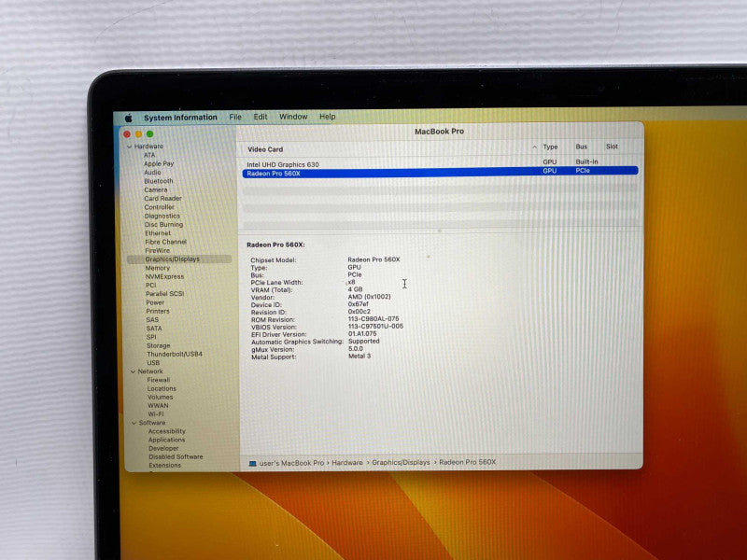Select Memory in the sidebar
This screenshot has width=747, height=560.
point(158,268)
